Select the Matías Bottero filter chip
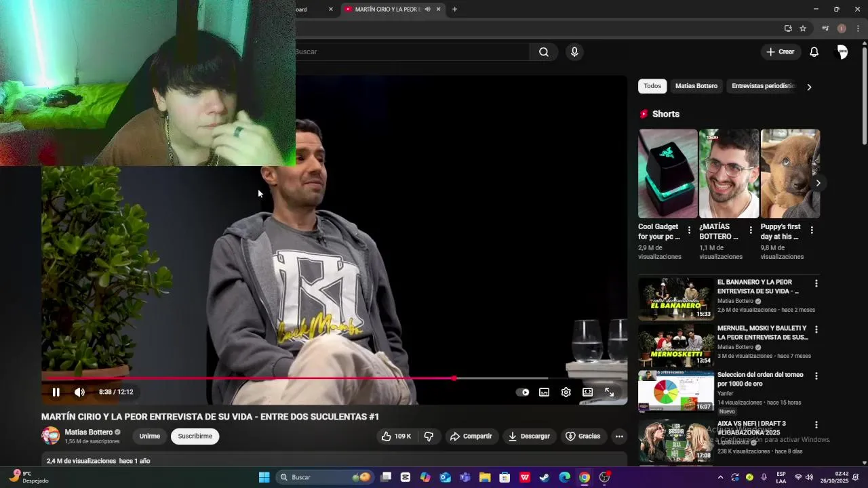868x488 pixels. (696, 86)
